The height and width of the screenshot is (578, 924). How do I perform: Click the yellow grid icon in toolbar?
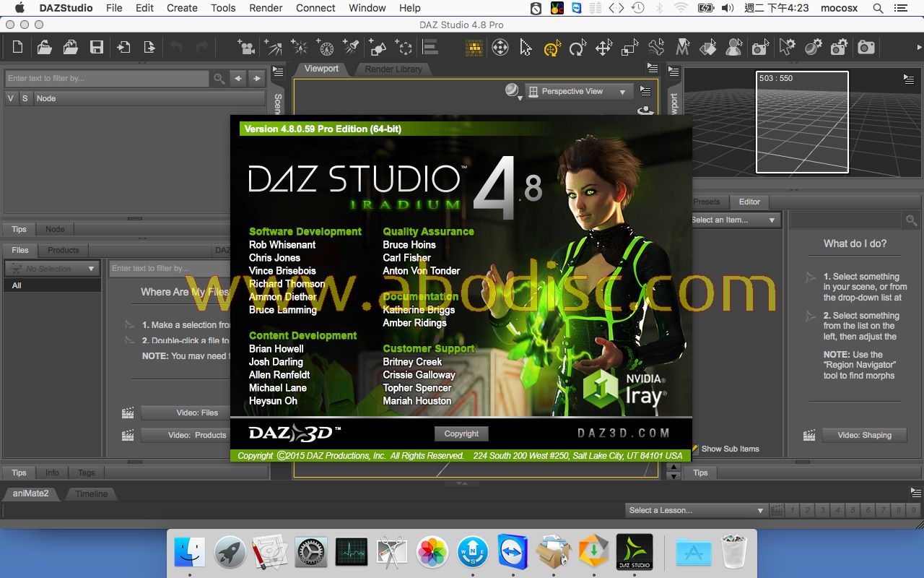point(474,48)
